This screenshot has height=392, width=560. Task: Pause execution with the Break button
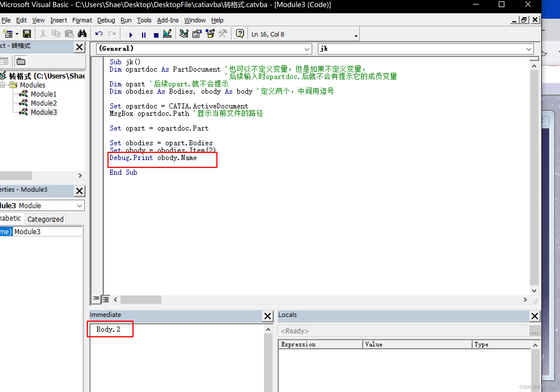pos(144,35)
